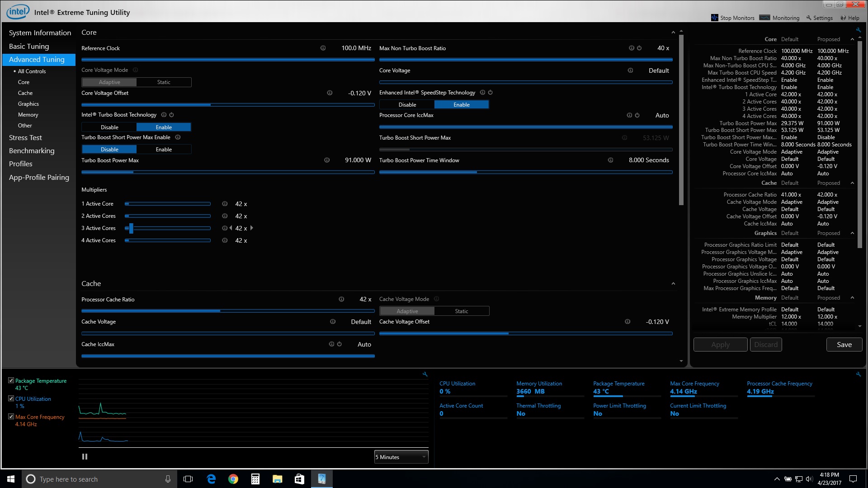The height and width of the screenshot is (488, 868).
Task: Click Stop Monitors in the top bar
Action: coord(733,18)
